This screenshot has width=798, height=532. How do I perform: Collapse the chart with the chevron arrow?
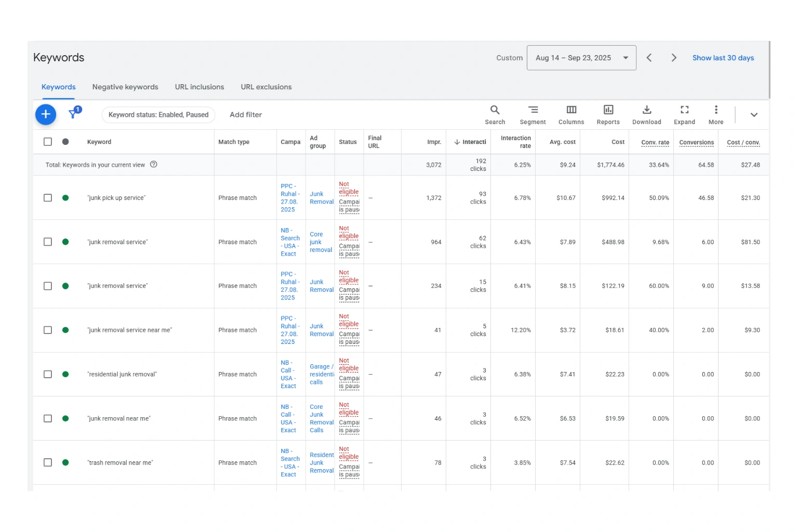(754, 115)
